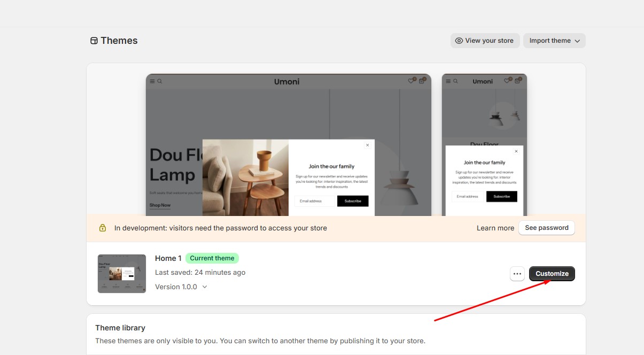Image resolution: width=644 pixels, height=355 pixels.
Task: Open the three-dot actions menu for Home 1
Action: pyautogui.click(x=517, y=274)
